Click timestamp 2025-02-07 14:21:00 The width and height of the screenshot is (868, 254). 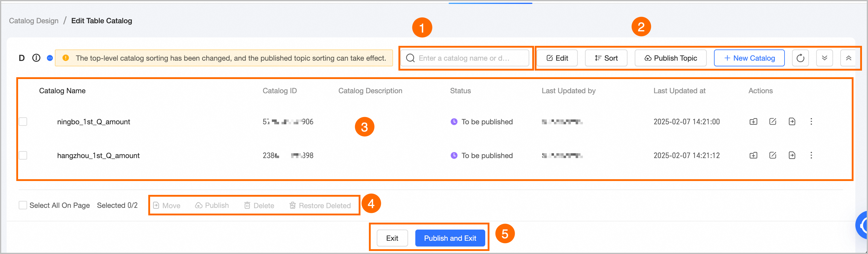[687, 122]
